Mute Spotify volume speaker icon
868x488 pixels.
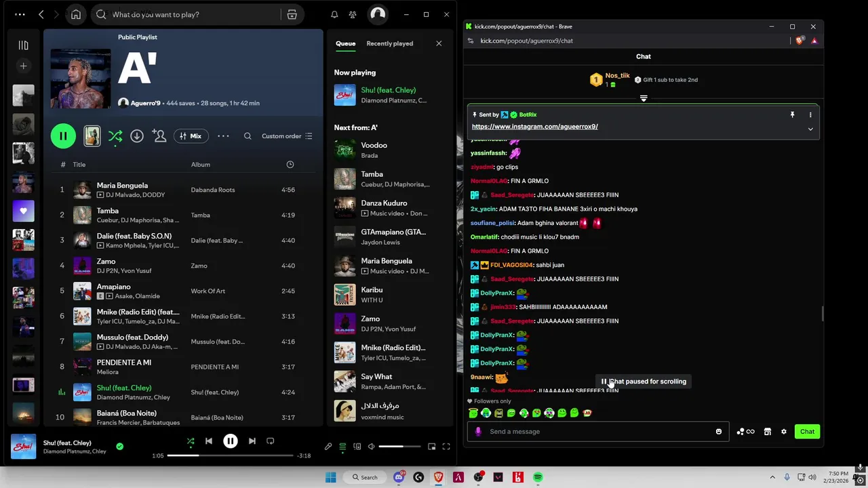(x=371, y=447)
